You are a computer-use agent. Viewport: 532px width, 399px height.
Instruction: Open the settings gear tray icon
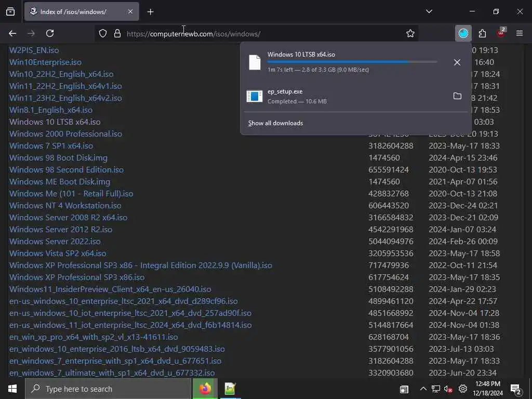(x=463, y=389)
